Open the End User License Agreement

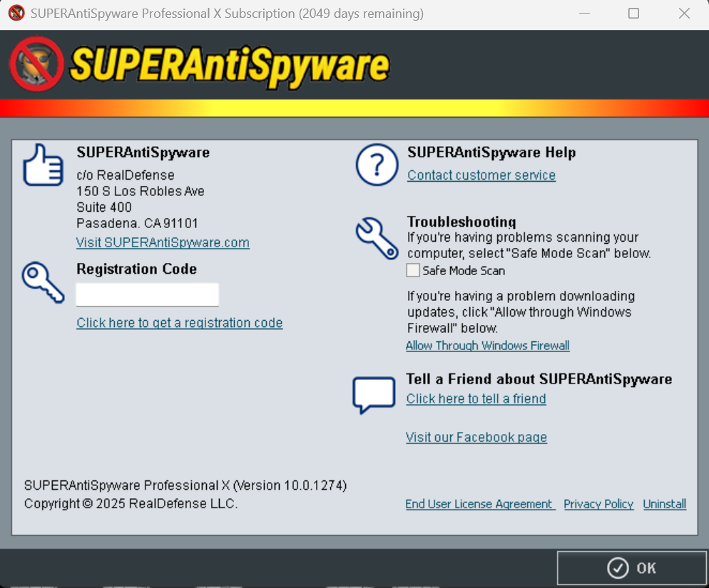click(480, 504)
